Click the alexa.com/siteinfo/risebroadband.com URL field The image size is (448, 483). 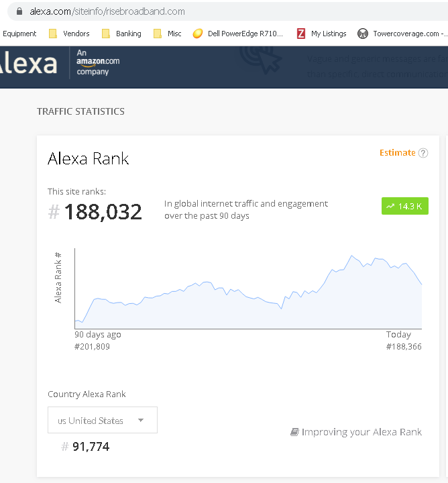pyautogui.click(x=228, y=11)
